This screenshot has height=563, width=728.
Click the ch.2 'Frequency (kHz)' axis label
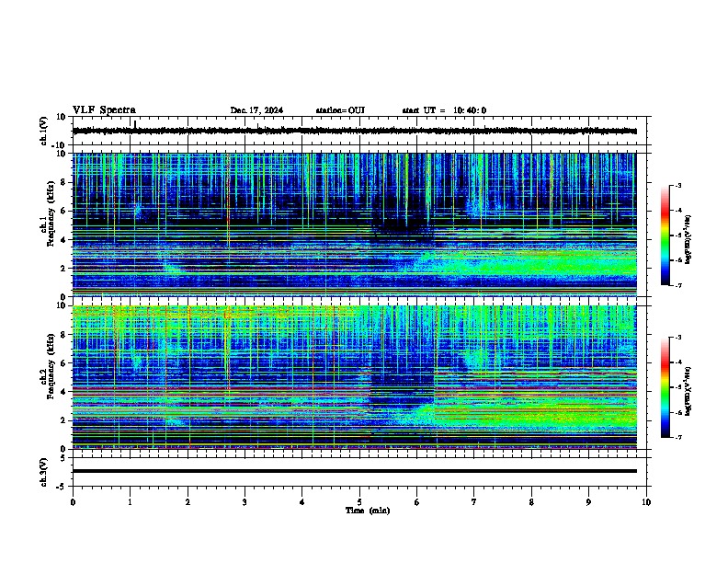coord(51,366)
